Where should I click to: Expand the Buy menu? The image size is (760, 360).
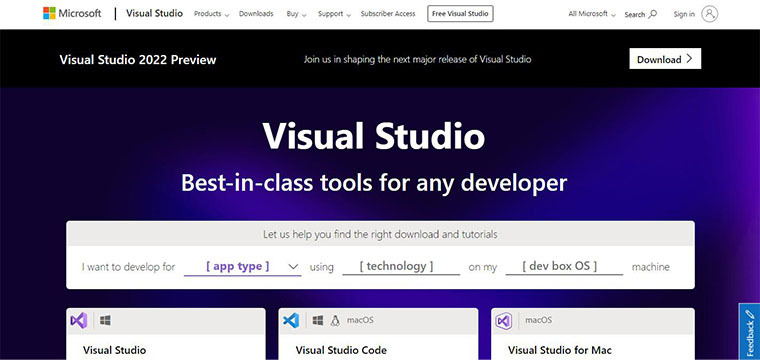coord(296,14)
